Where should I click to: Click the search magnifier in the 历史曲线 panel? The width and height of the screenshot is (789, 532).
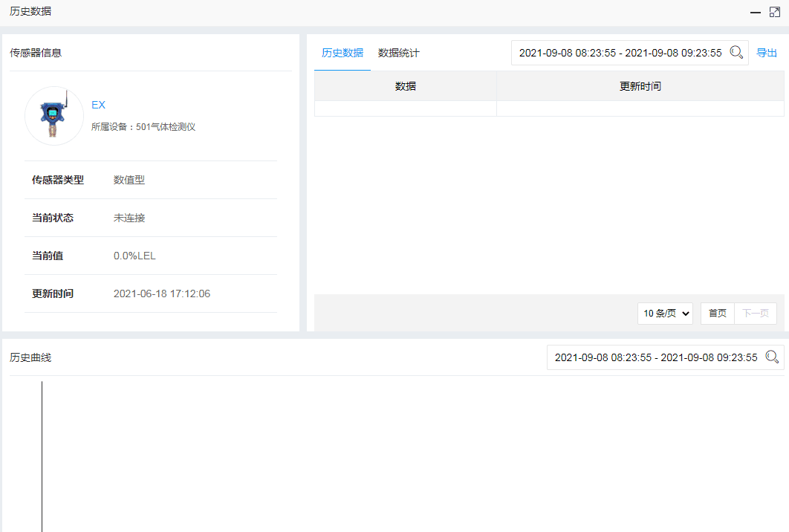(773, 357)
